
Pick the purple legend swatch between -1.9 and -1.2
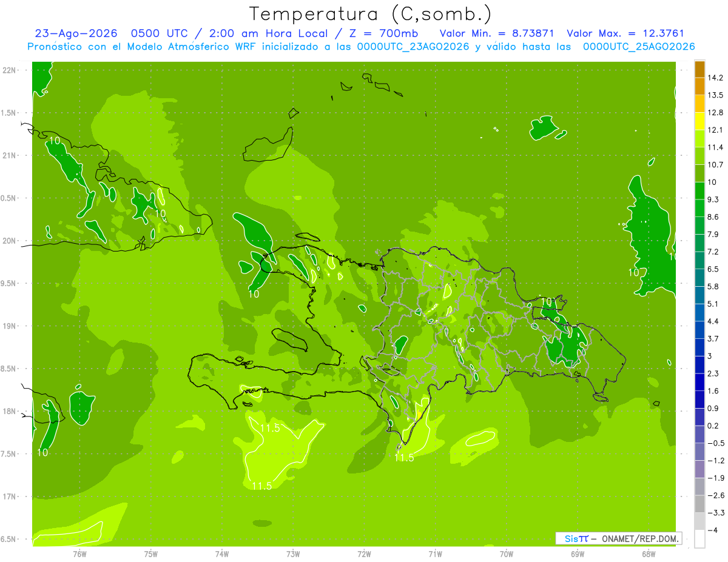(699, 469)
